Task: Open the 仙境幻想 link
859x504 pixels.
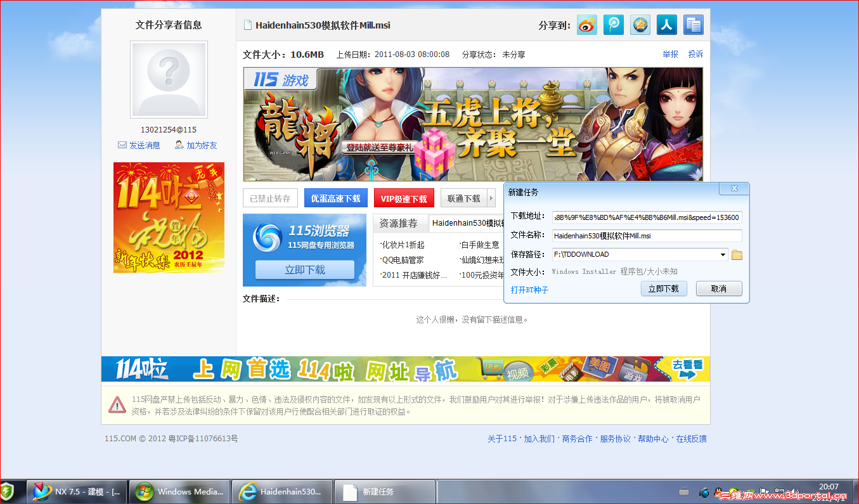Action: point(482,260)
